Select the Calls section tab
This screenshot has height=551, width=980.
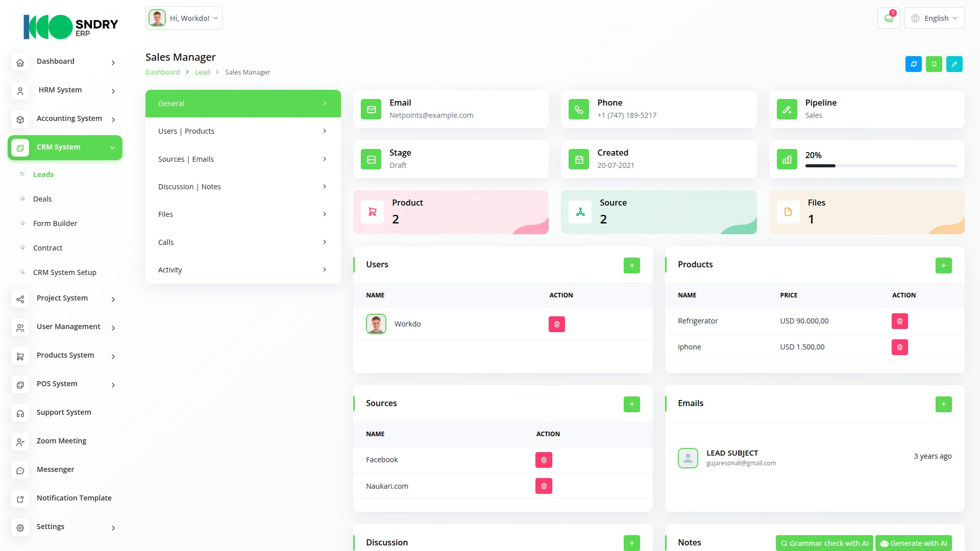242,242
